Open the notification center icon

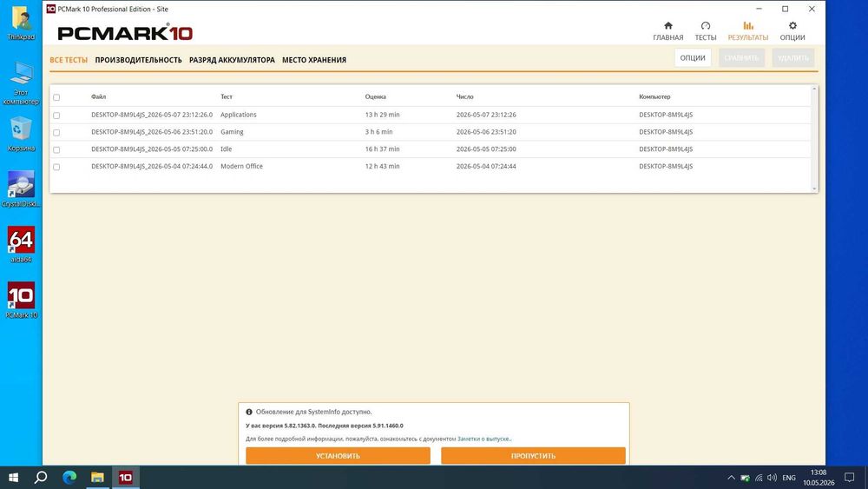tap(849, 478)
